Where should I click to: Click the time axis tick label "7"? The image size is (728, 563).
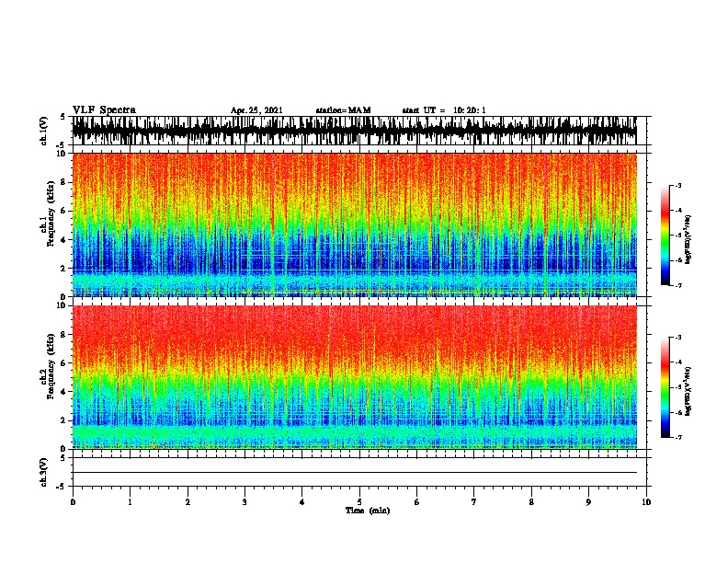[x=474, y=501]
